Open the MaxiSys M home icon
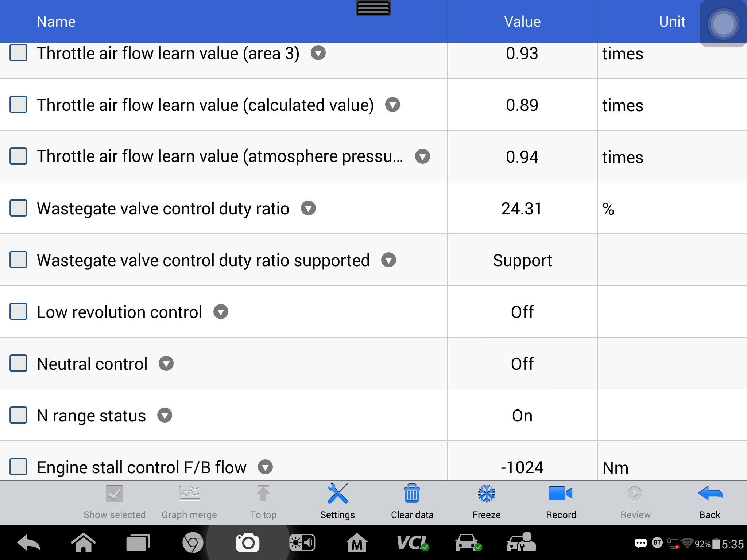This screenshot has height=560, width=747. [357, 543]
